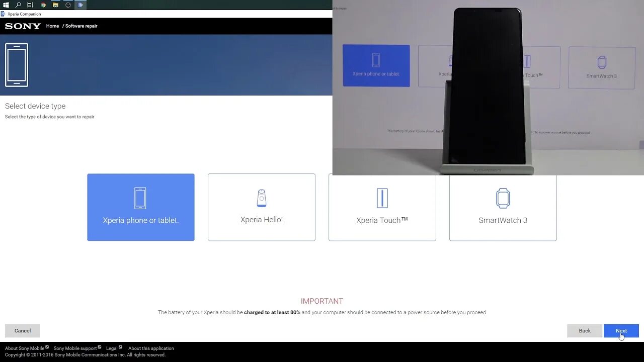Click external link icon beside Sony Mobile support
The width and height of the screenshot is (644, 362).
(x=100, y=347)
